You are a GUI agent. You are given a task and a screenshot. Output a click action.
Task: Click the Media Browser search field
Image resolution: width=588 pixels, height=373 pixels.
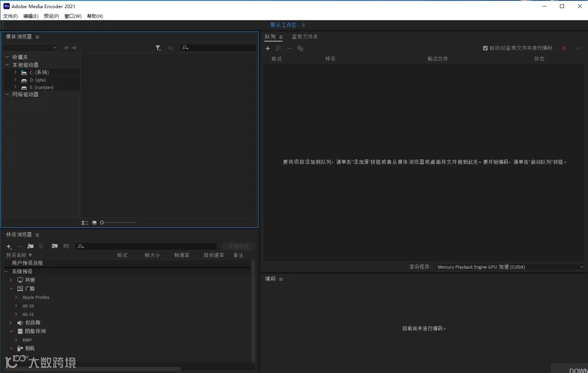(x=218, y=47)
